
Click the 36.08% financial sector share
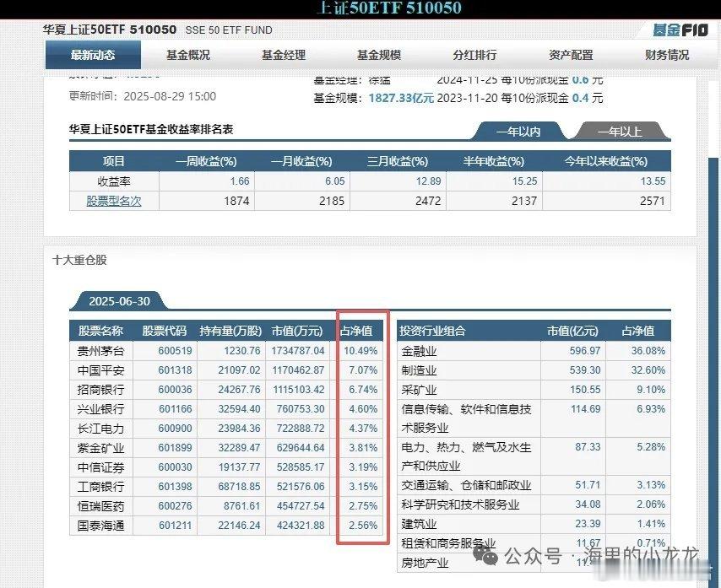(648, 350)
